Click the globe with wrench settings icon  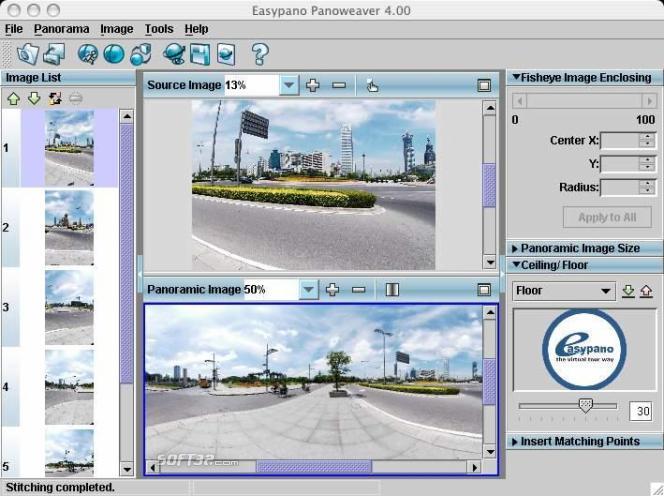(88, 54)
